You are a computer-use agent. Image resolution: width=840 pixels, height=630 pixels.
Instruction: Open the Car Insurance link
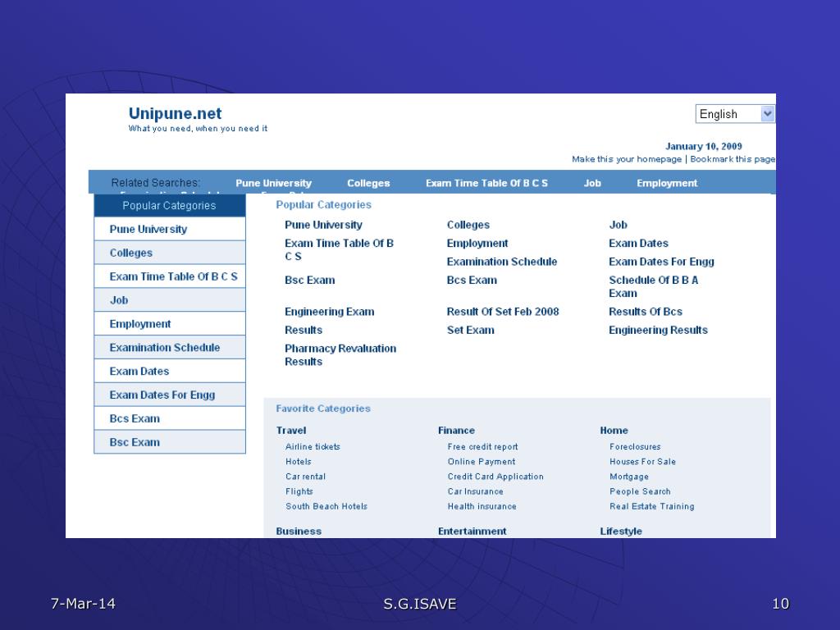(x=475, y=491)
